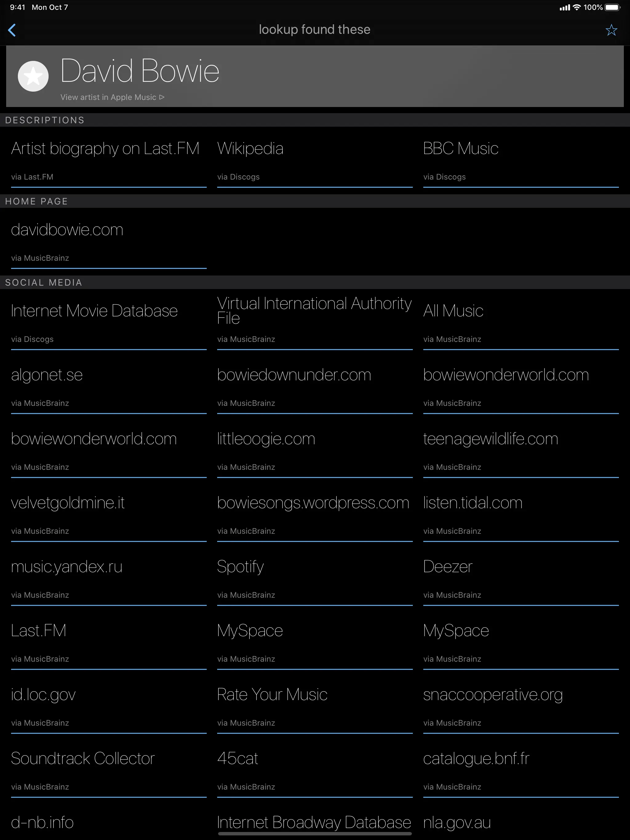This screenshot has height=840, width=630.
Task: Open View artist in Apple Music
Action: tap(112, 97)
